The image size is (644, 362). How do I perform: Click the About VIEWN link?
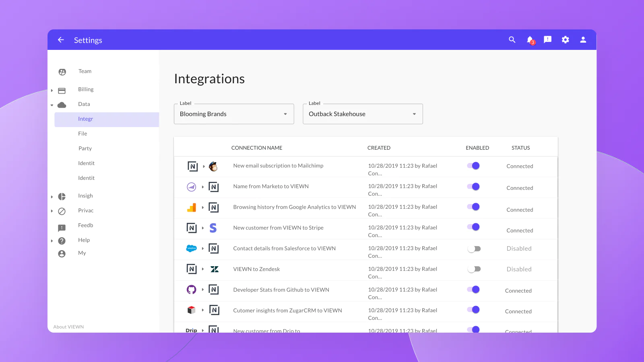coord(69,327)
